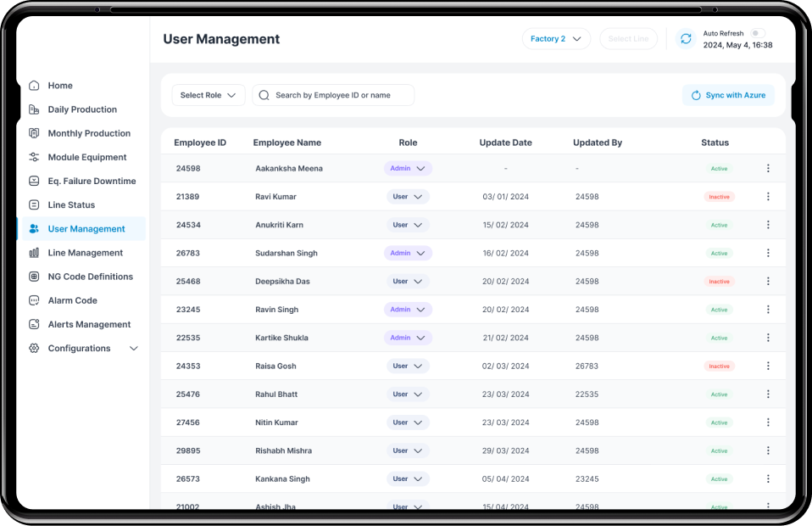Open the Home page from sidebar
This screenshot has height=526, width=812.
[x=35, y=86]
